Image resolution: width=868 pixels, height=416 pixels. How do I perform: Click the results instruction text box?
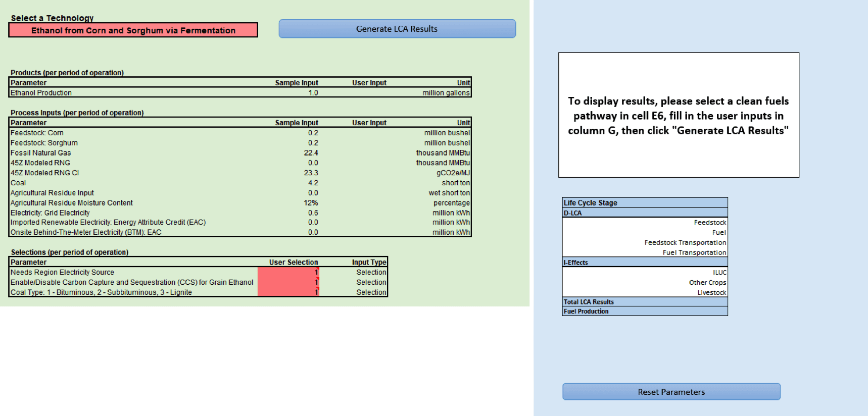point(678,115)
